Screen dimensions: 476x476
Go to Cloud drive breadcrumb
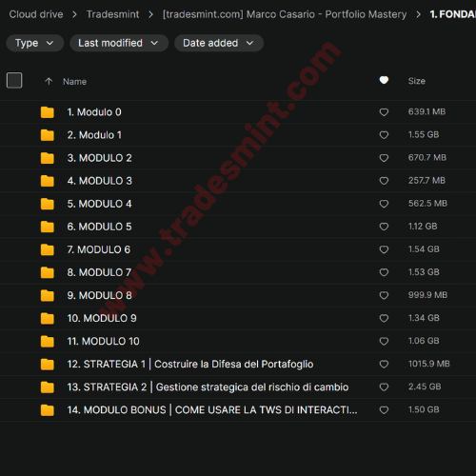click(x=36, y=14)
